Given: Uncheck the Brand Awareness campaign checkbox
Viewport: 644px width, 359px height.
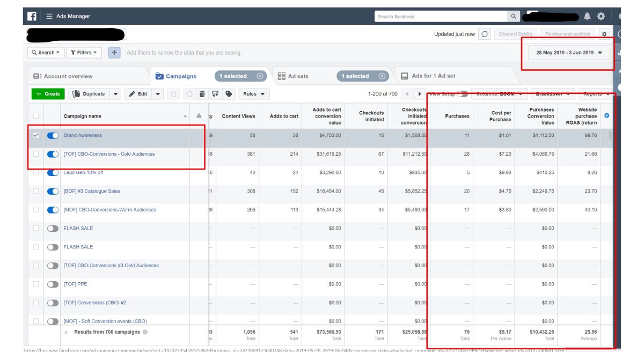Looking at the screenshot, I should pyautogui.click(x=36, y=135).
